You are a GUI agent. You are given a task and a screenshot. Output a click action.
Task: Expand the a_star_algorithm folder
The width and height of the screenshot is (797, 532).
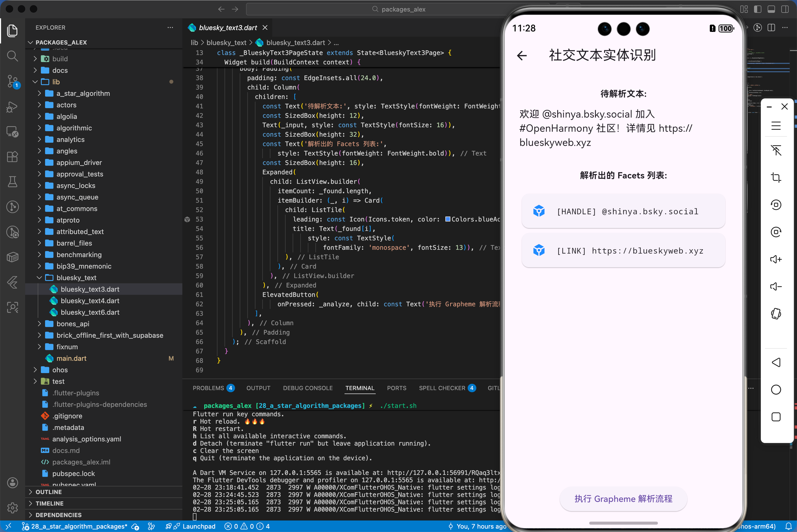[x=83, y=93]
